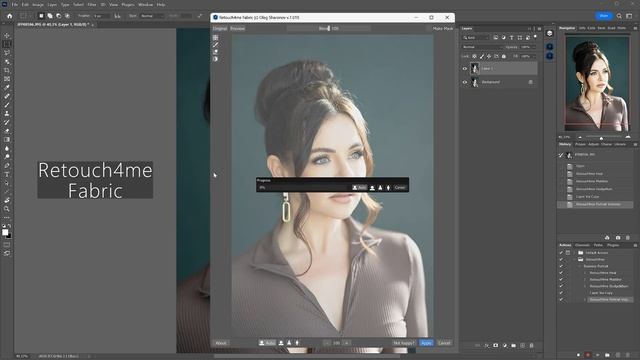Toggle checkmark for Retouch4me Heal action

(x=561, y=273)
